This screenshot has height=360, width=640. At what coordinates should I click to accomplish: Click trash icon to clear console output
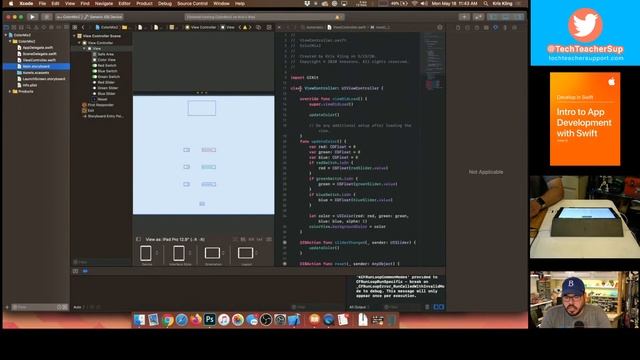pos(427,307)
